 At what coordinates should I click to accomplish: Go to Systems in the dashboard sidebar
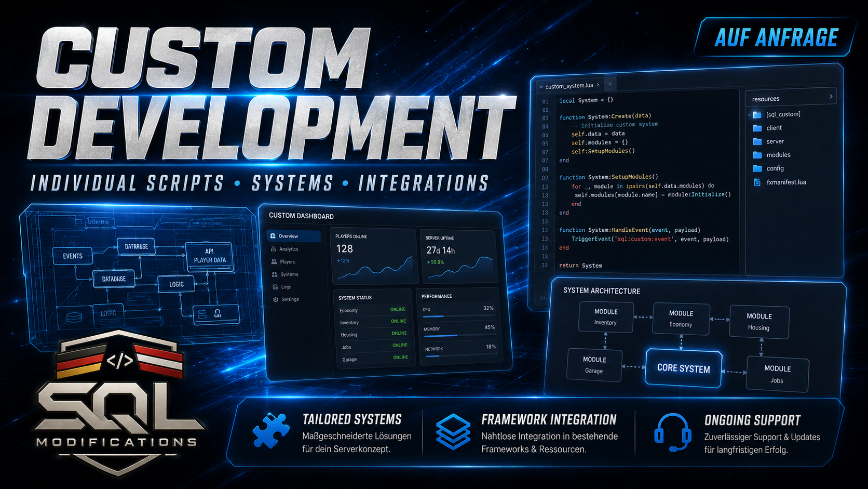(x=284, y=274)
